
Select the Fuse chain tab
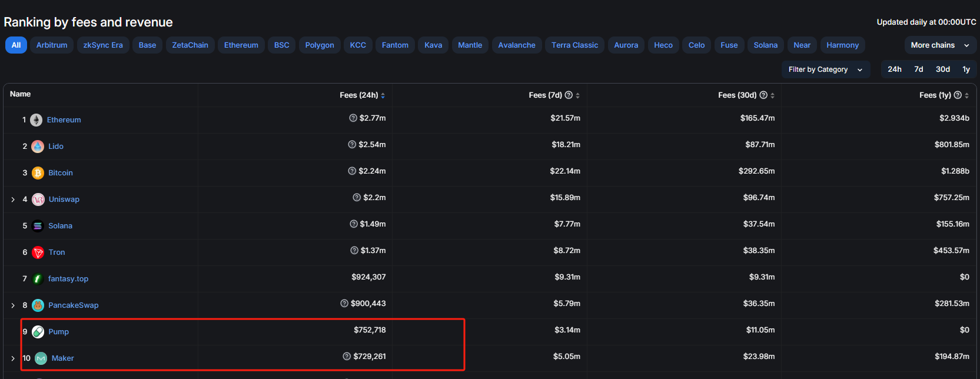point(729,45)
